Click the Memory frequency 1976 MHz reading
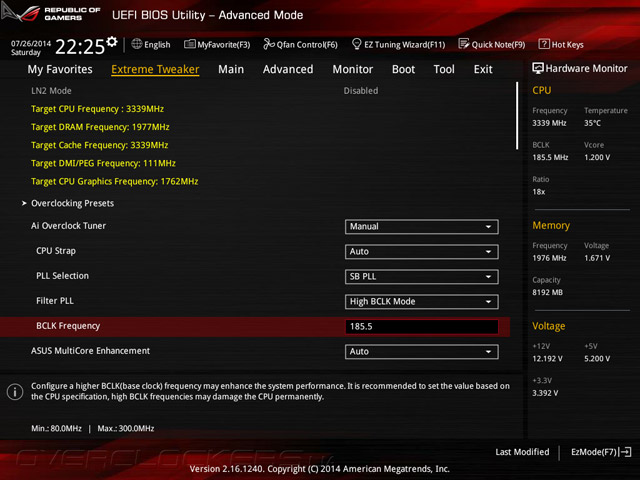This screenshot has width=640, height=480. coord(549,258)
